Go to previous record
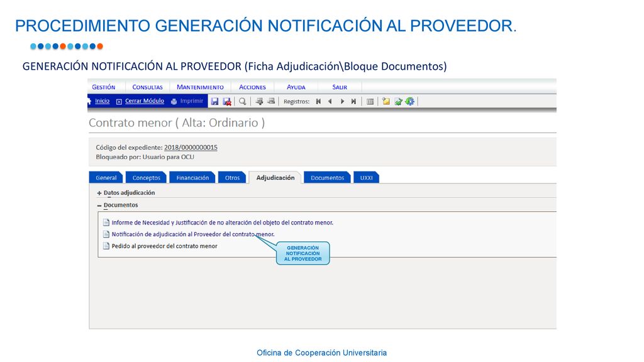The width and height of the screenshot is (644, 362). point(330,101)
